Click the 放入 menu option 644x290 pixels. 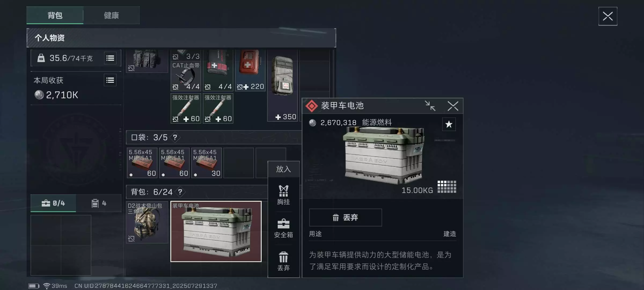click(283, 169)
